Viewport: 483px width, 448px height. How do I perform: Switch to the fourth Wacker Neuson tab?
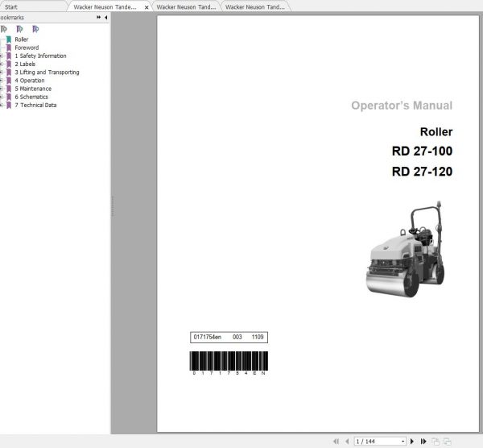pos(255,6)
